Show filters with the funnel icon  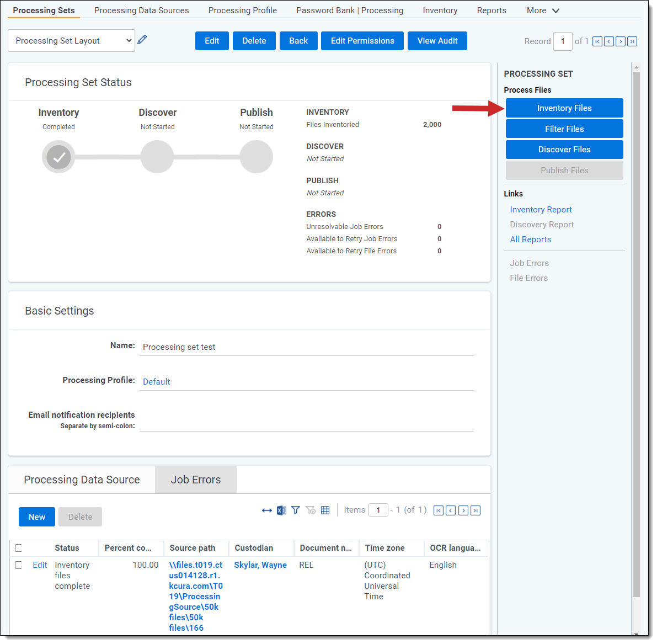coord(296,510)
